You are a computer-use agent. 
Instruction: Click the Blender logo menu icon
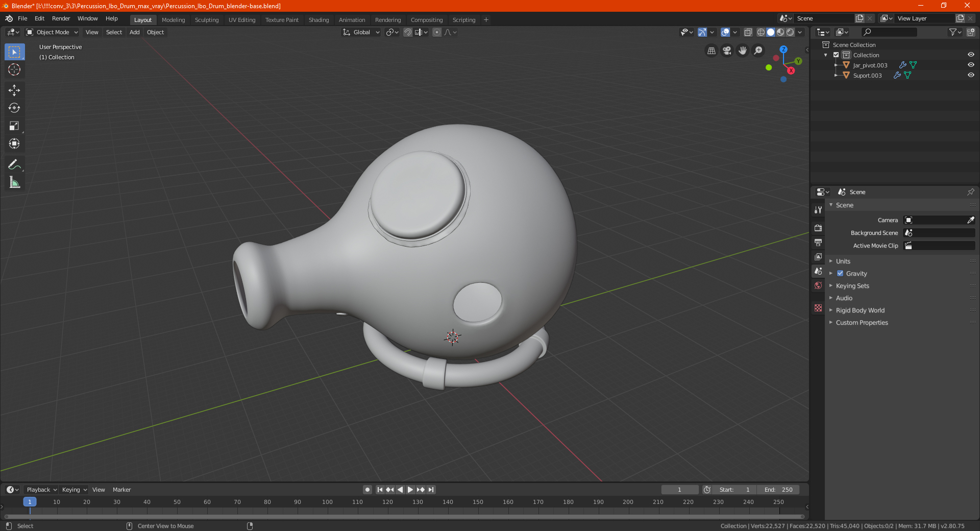(x=9, y=18)
